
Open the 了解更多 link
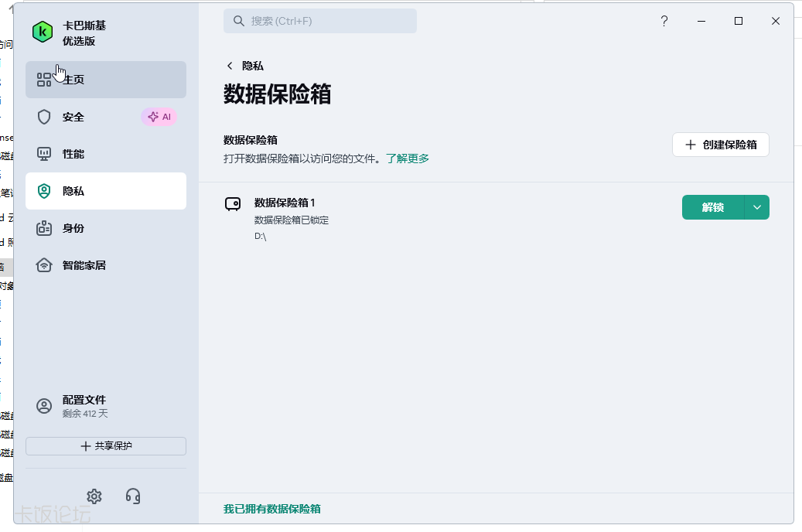click(408, 159)
